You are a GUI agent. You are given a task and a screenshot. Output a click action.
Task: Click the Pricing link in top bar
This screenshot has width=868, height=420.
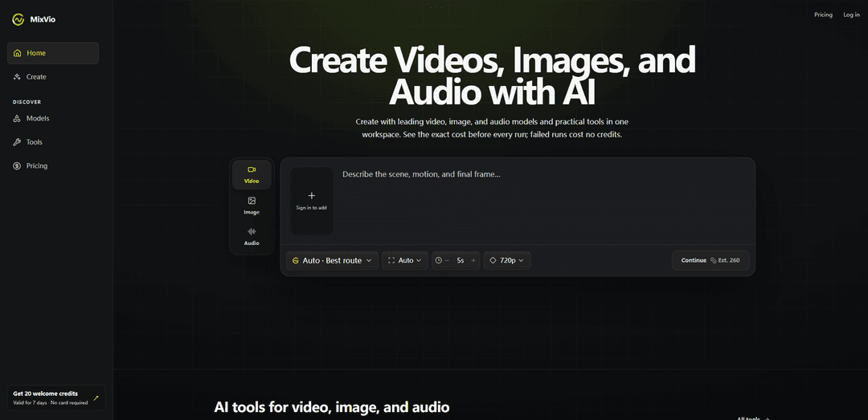tap(823, 15)
